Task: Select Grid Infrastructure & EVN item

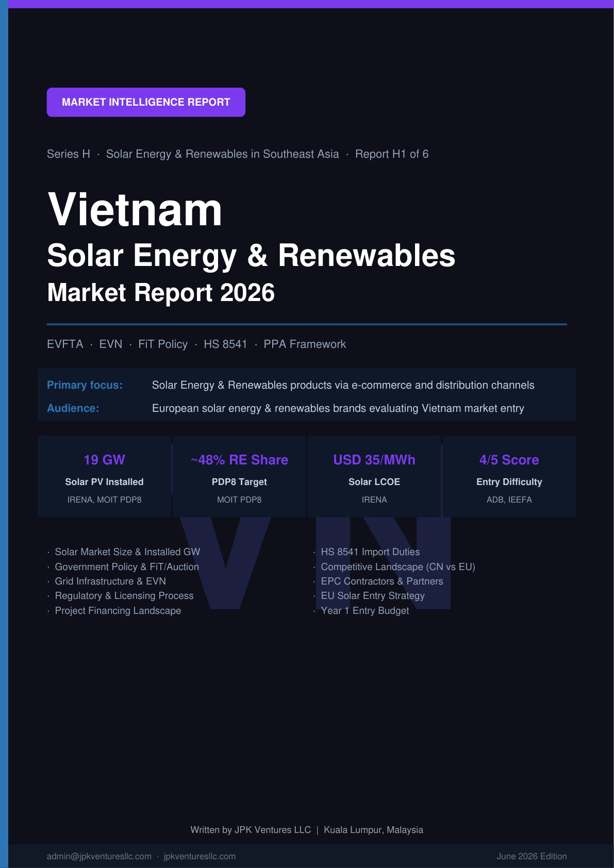Action: coord(110,581)
